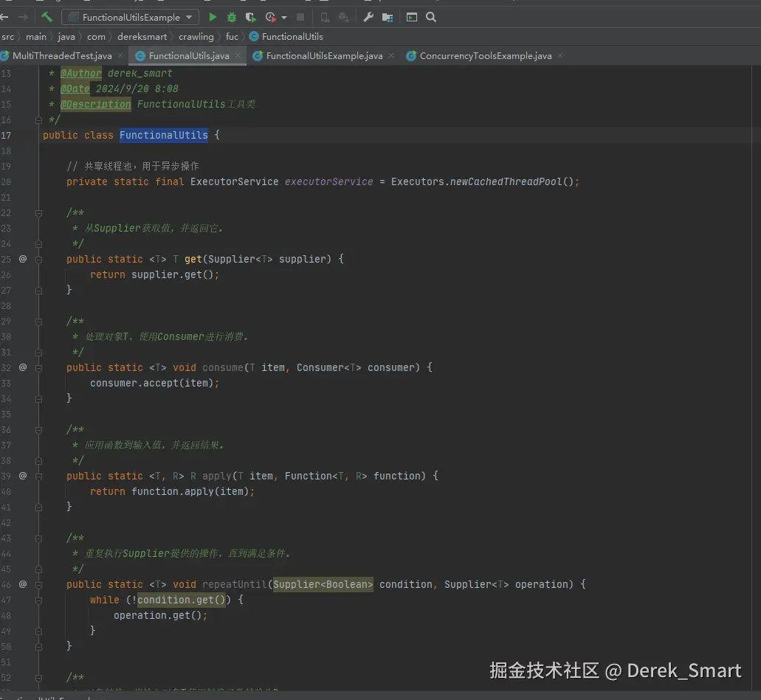The height and width of the screenshot is (700, 761).
Task: Open settings via the wrench icon
Action: coord(368,17)
